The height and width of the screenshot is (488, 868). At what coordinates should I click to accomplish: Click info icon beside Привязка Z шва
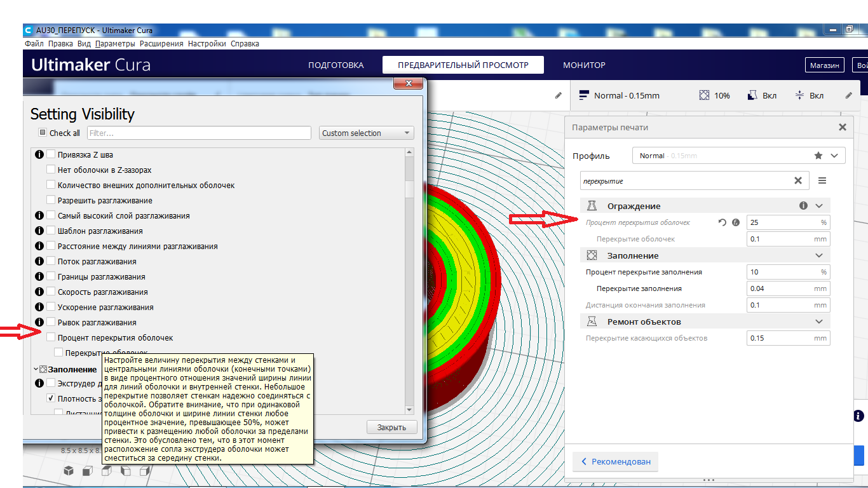pyautogui.click(x=39, y=154)
